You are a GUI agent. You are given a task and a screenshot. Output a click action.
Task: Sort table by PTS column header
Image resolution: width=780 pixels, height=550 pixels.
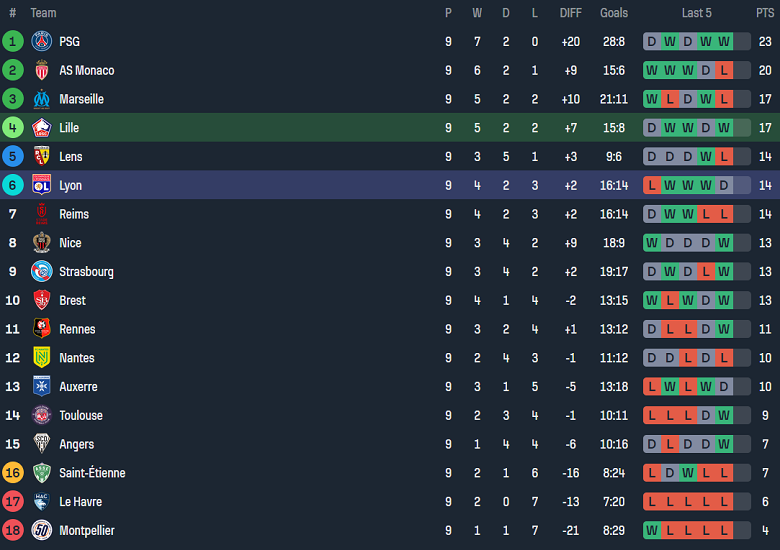pos(765,13)
